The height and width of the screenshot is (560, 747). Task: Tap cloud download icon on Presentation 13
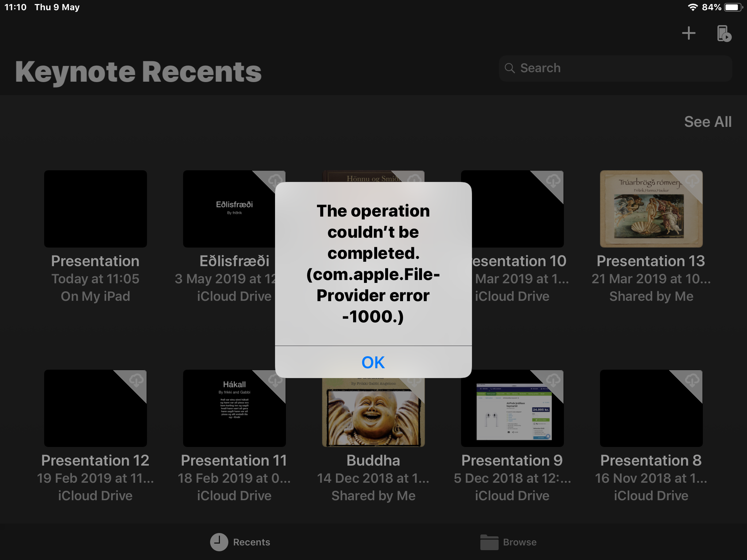pos(692,180)
